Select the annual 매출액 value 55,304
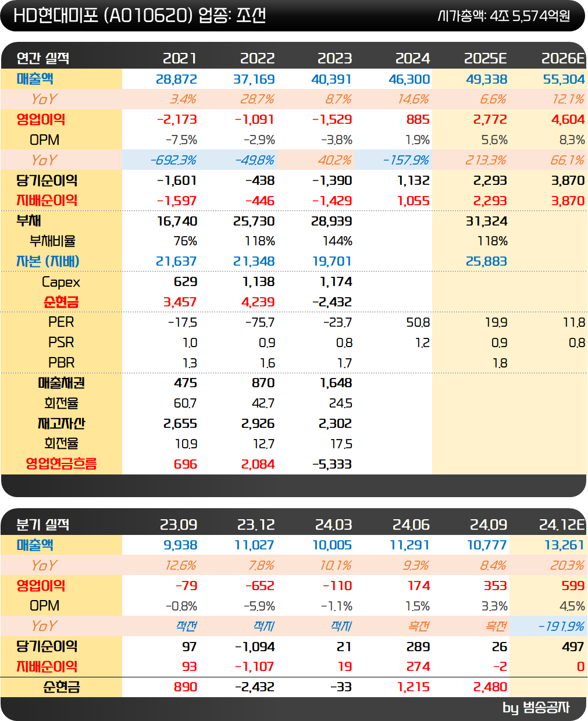 coord(564,79)
